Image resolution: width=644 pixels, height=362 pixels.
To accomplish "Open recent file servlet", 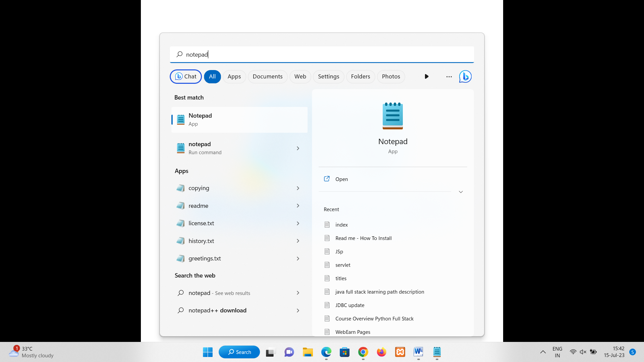I will (343, 265).
